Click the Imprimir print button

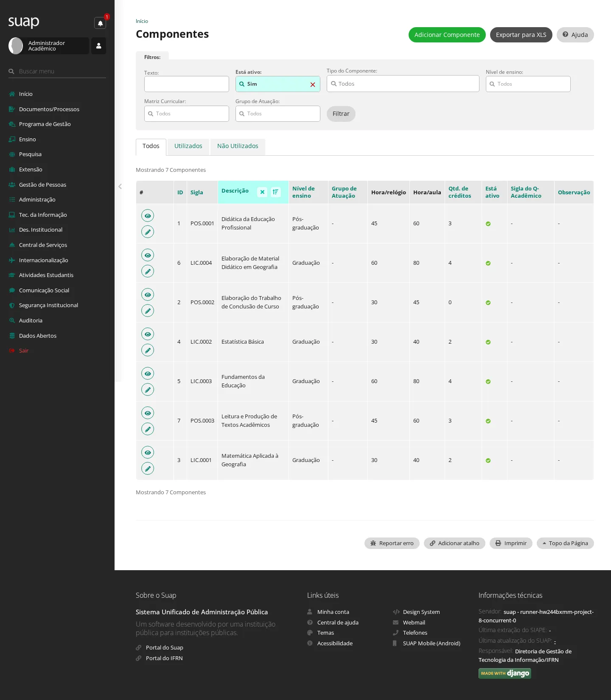click(x=511, y=543)
